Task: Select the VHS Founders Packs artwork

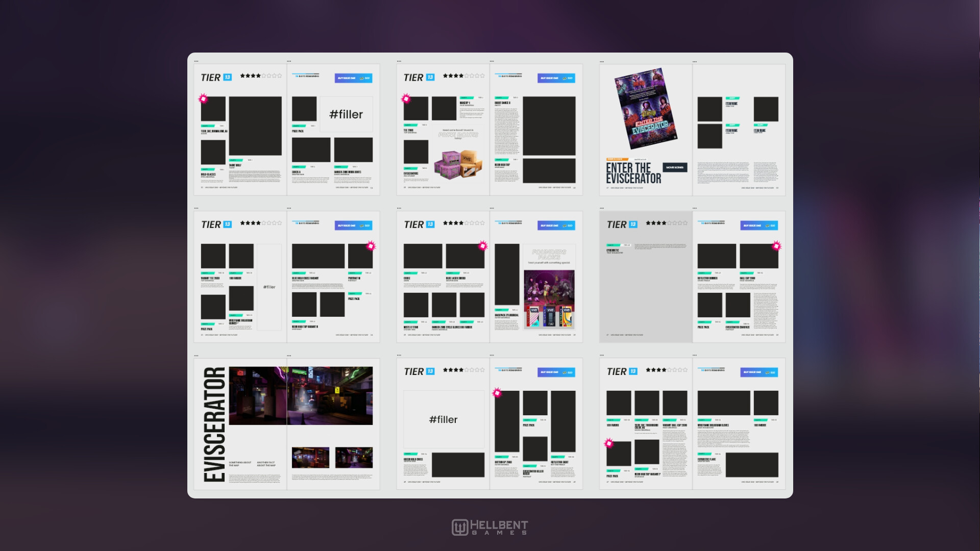Action: pyautogui.click(x=549, y=299)
